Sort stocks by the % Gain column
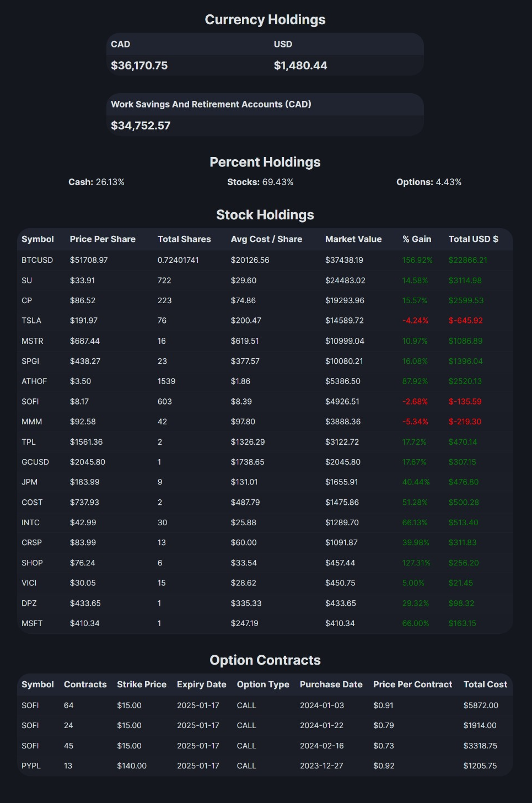 pos(416,239)
